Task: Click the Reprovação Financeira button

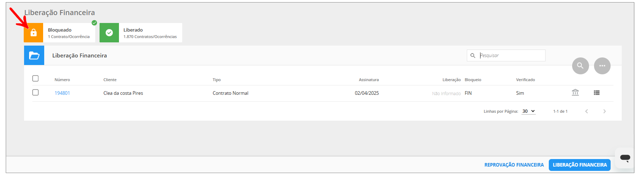Action: (x=514, y=165)
